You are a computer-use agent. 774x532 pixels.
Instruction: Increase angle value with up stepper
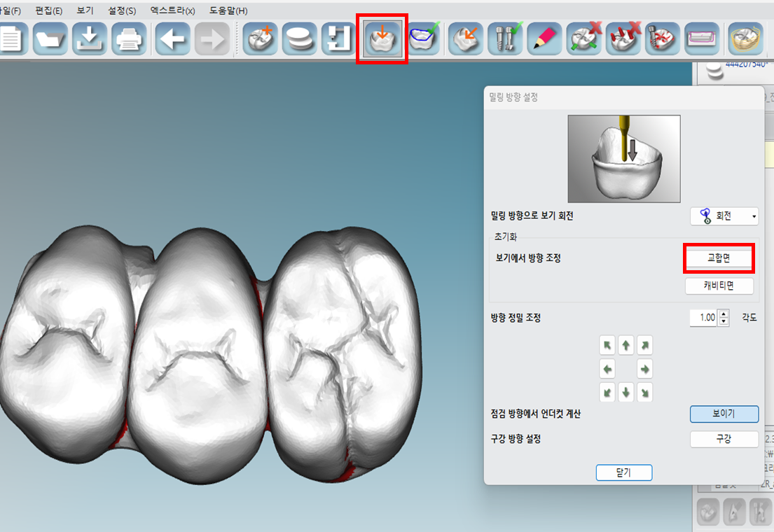pyautogui.click(x=724, y=314)
